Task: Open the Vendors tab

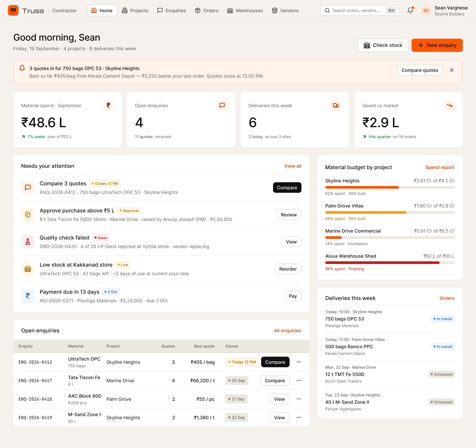Action: click(285, 11)
